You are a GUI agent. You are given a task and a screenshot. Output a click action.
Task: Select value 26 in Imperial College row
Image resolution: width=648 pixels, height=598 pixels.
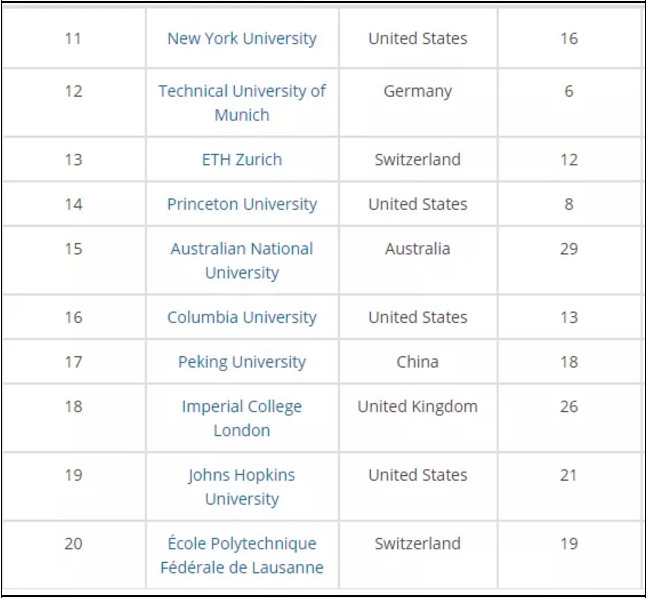point(569,407)
